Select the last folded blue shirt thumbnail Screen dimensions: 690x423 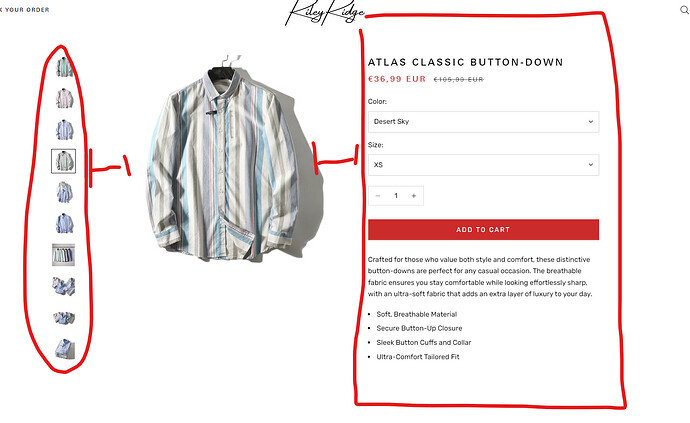click(x=64, y=349)
